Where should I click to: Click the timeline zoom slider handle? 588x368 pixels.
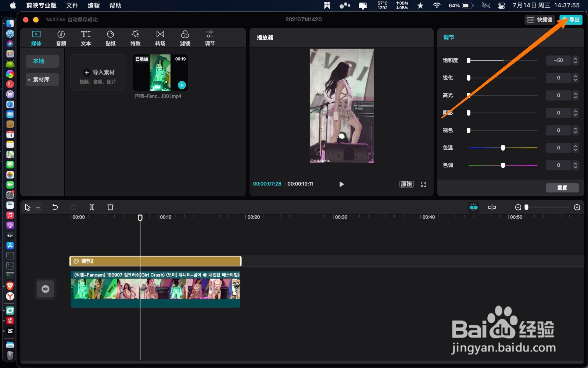pos(526,207)
